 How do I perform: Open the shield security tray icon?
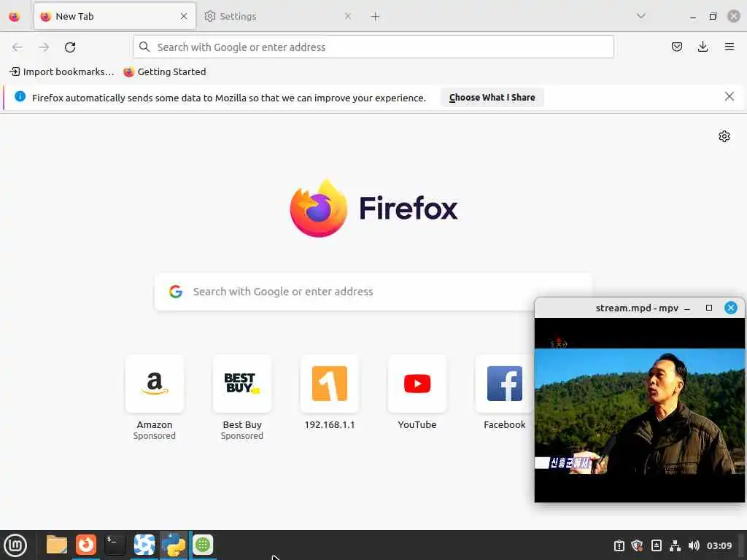[637, 545]
